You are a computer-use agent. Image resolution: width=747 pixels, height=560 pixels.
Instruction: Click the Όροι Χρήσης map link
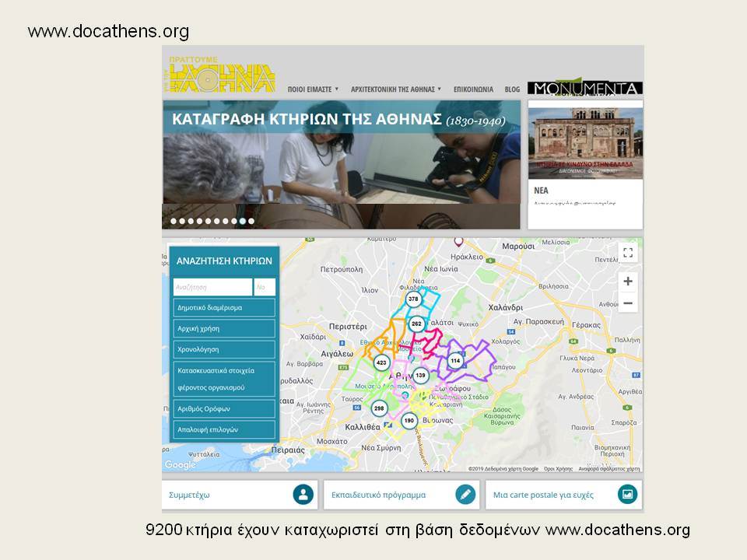(x=558, y=469)
